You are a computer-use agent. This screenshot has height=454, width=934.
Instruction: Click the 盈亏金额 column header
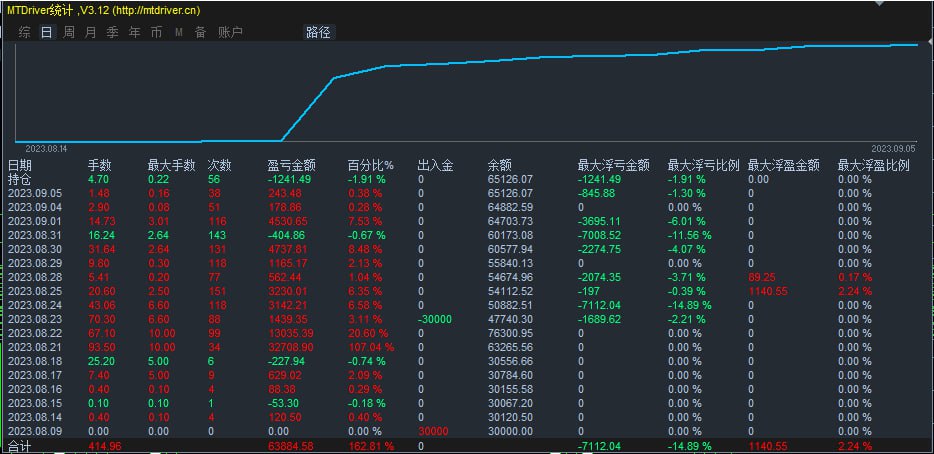click(x=292, y=166)
